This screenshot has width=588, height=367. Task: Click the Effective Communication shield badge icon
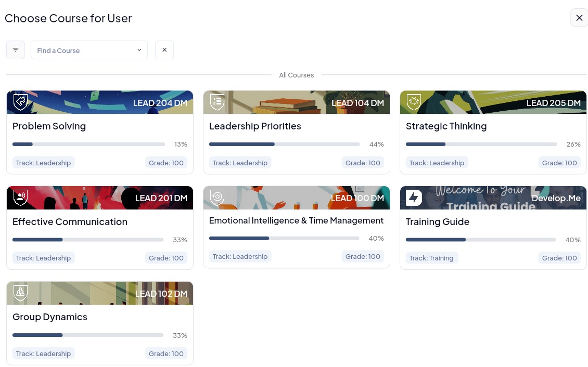(x=20, y=198)
